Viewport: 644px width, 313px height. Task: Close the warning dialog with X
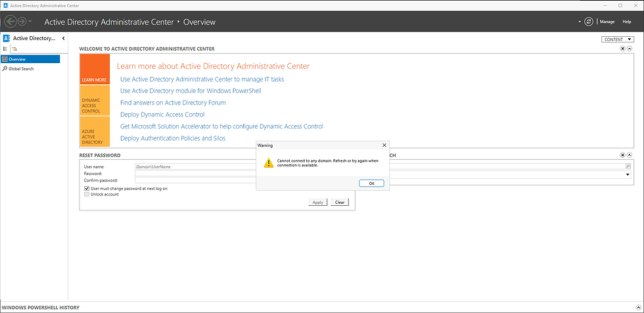click(384, 145)
